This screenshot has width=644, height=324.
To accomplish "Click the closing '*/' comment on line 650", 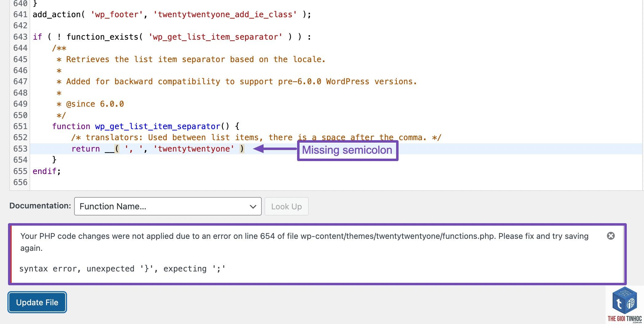I will coord(61,115).
